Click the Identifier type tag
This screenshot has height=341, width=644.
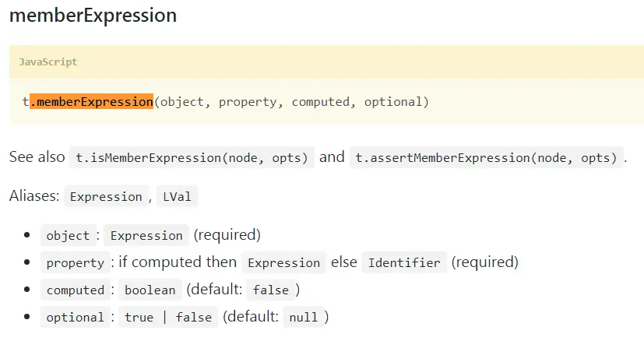[404, 262]
